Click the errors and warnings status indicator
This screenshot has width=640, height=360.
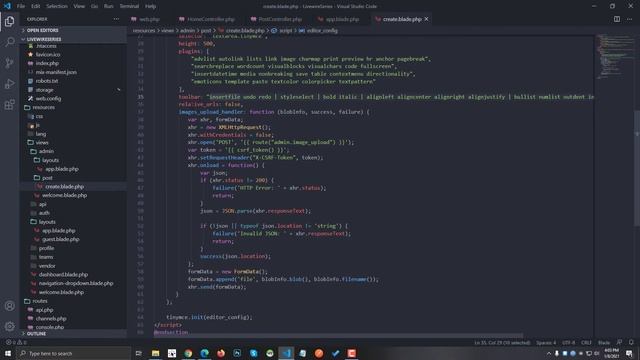16,342
